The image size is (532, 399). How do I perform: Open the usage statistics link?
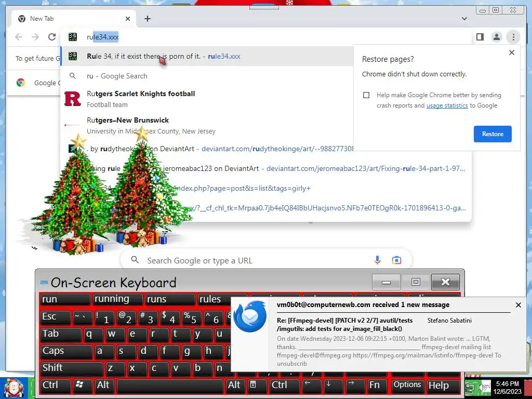click(x=447, y=105)
